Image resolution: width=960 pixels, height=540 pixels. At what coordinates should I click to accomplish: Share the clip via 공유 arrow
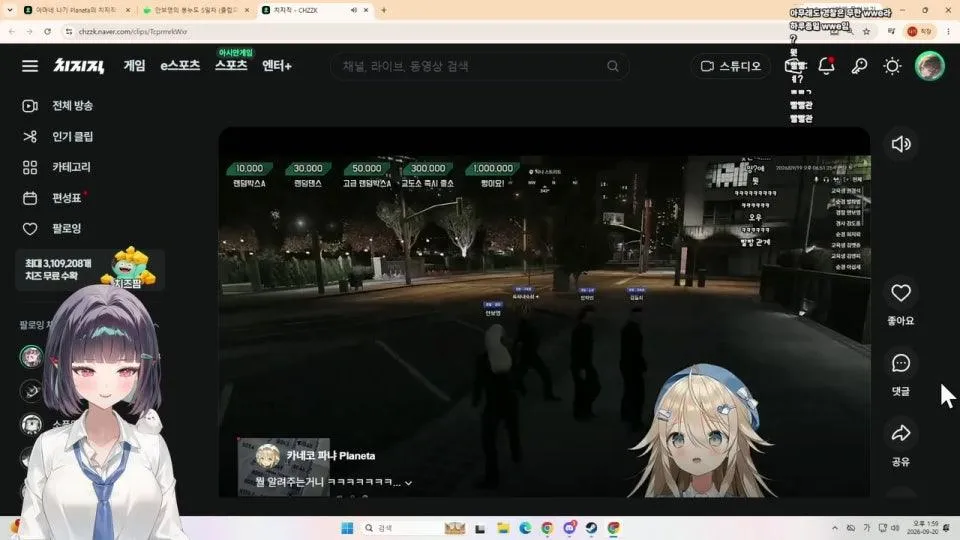(x=901, y=433)
